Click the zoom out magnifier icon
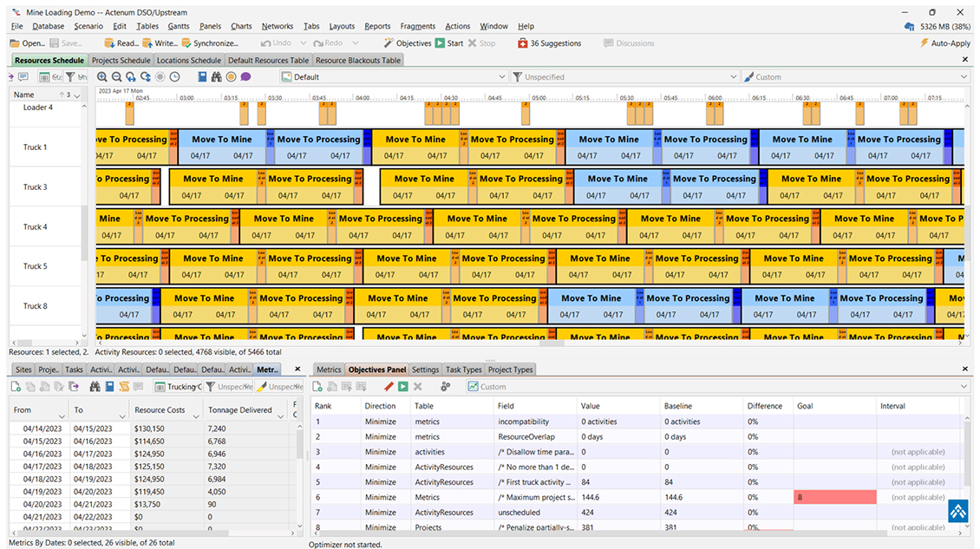This screenshot has height=549, width=980. click(116, 77)
